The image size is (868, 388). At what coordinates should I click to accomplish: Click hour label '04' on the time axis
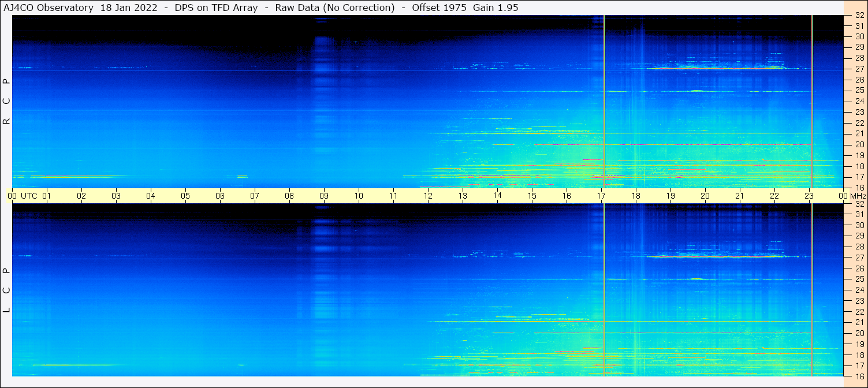click(x=151, y=196)
